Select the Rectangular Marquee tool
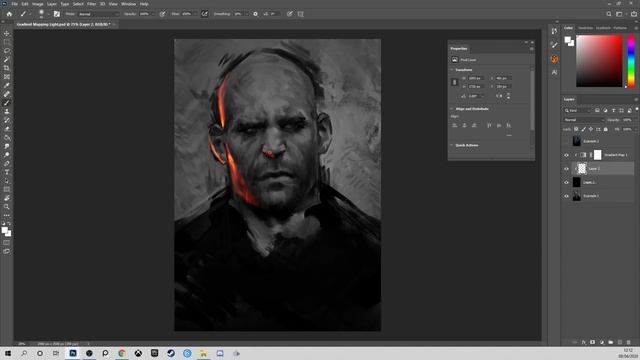The width and height of the screenshot is (640, 360). point(7,42)
